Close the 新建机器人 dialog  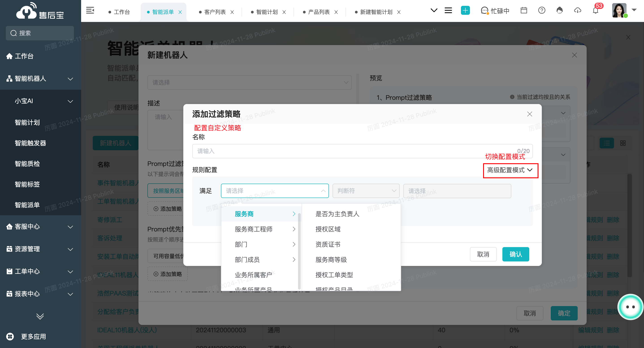[x=574, y=55]
